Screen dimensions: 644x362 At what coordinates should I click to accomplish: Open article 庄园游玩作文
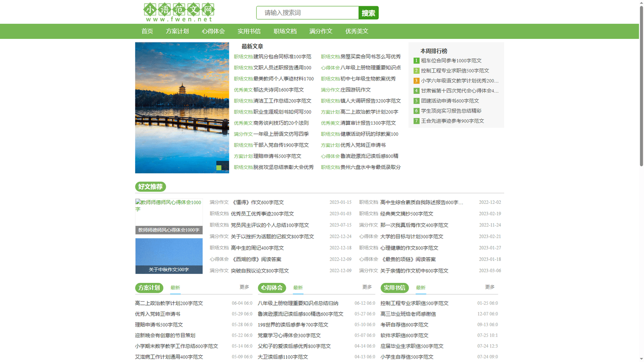pos(356,90)
